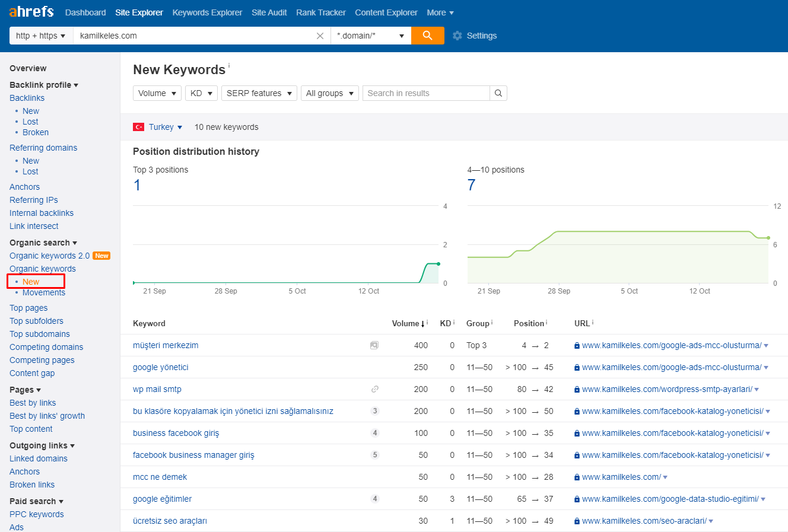Click keyword ücretsiz seo araçları
The height and width of the screenshot is (532, 788).
pyautogui.click(x=170, y=521)
